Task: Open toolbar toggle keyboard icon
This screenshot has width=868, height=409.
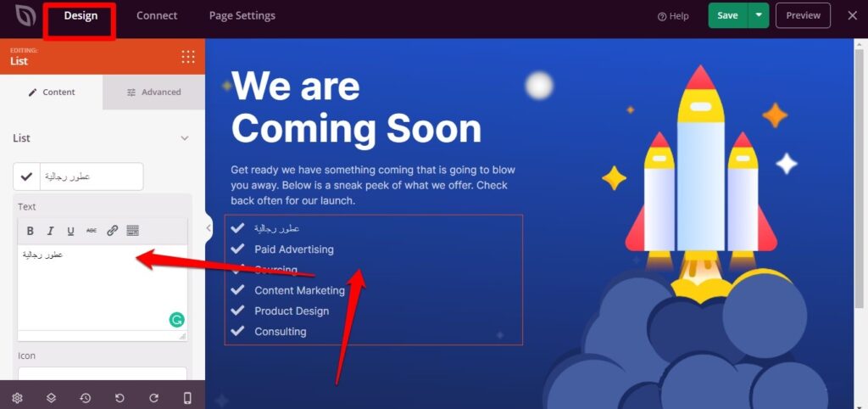Action: (132, 231)
